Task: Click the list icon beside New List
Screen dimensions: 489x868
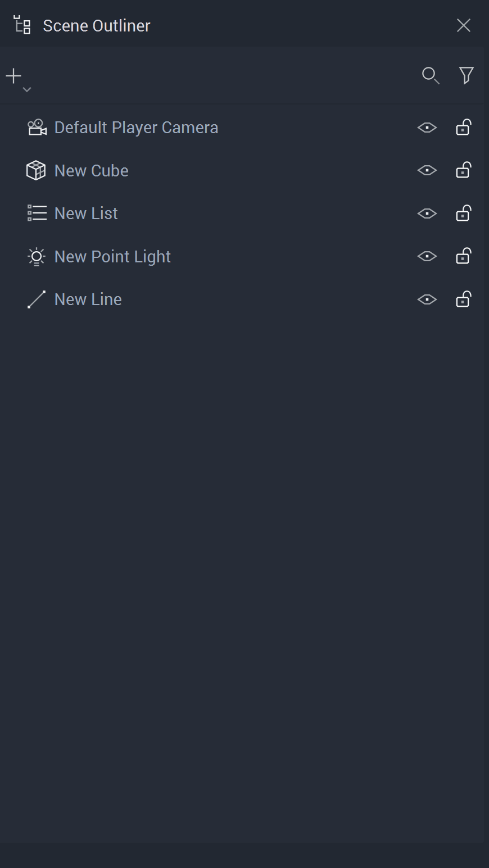Action: pos(37,213)
